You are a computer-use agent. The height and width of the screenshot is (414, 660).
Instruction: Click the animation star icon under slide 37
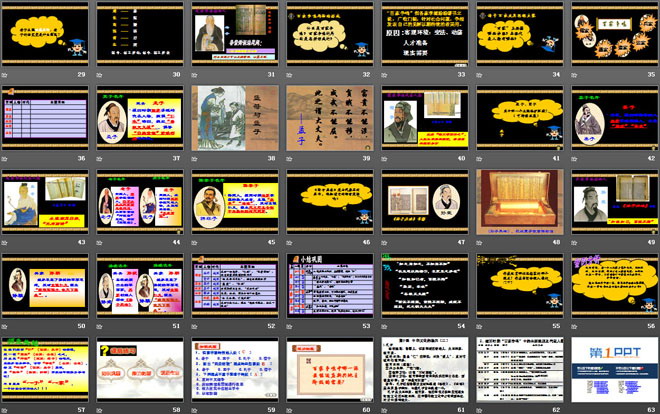[x=99, y=159]
